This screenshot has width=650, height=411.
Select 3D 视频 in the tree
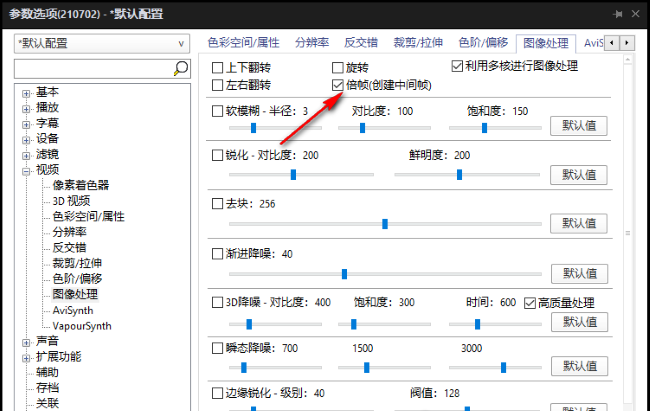tap(71, 200)
